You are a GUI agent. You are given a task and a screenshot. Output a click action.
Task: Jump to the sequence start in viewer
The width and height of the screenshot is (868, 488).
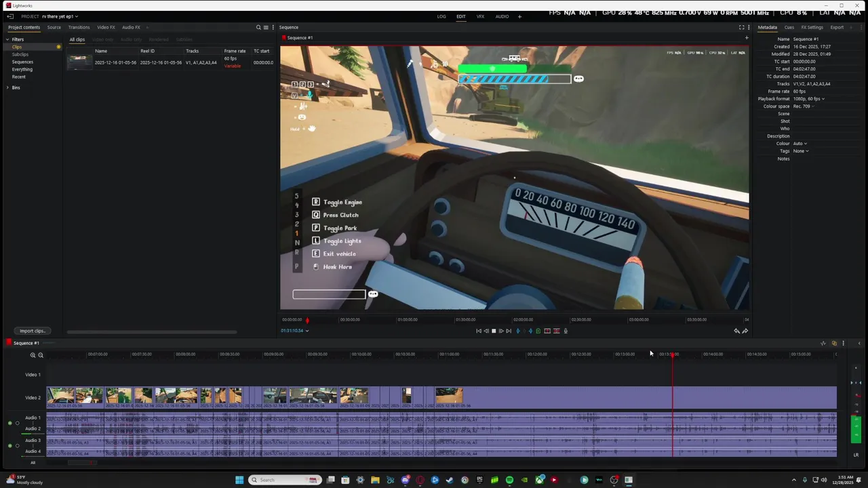(479, 331)
